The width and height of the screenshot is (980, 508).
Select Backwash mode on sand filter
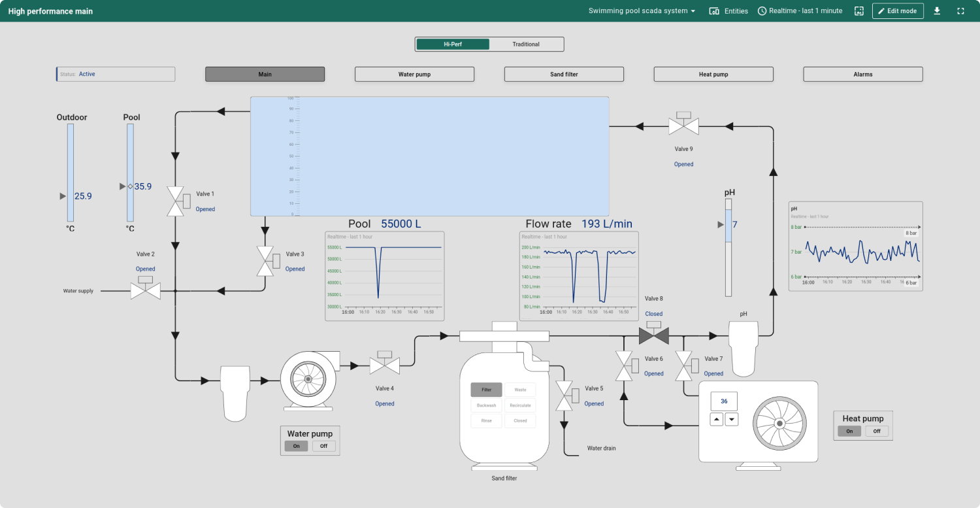[487, 405]
